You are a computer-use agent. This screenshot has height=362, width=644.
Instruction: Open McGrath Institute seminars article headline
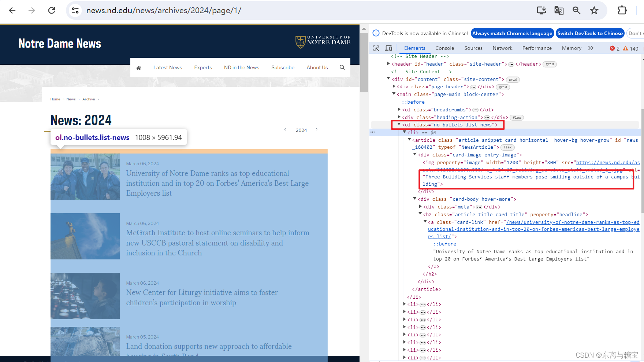218,243
